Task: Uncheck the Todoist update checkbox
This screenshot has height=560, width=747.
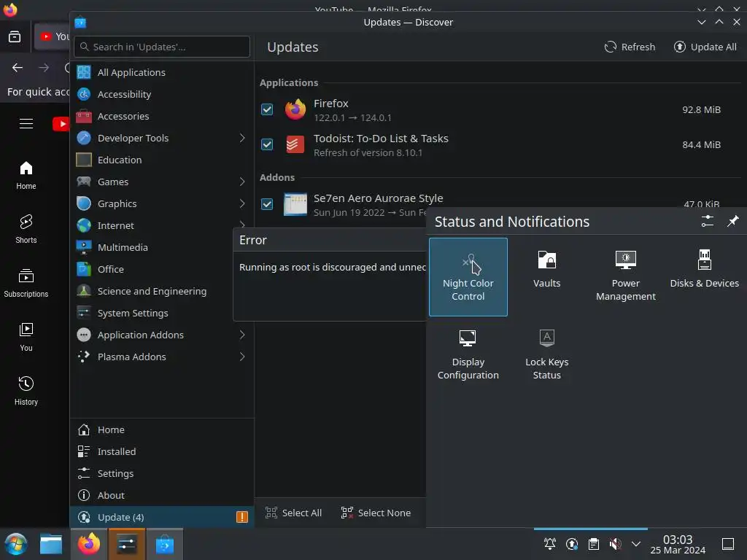Action: (267, 144)
